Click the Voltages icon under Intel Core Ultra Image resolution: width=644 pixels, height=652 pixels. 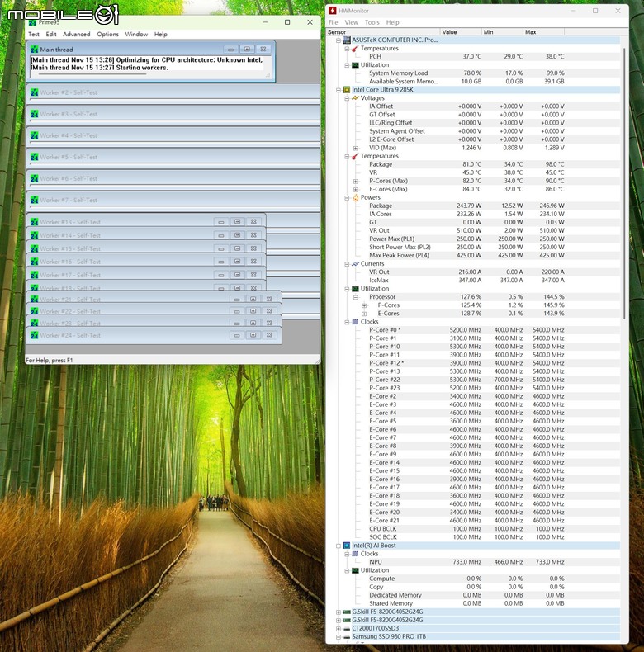pos(355,98)
